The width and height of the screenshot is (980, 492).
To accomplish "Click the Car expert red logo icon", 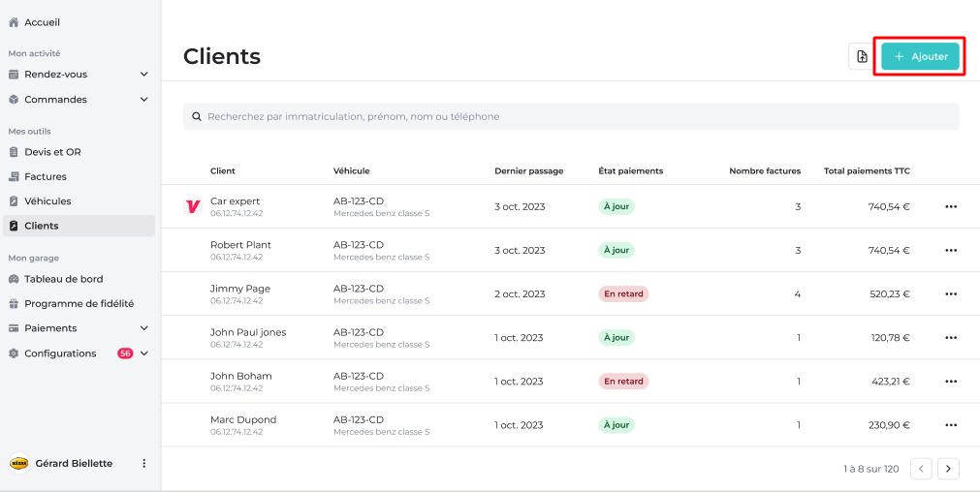I will pyautogui.click(x=192, y=206).
